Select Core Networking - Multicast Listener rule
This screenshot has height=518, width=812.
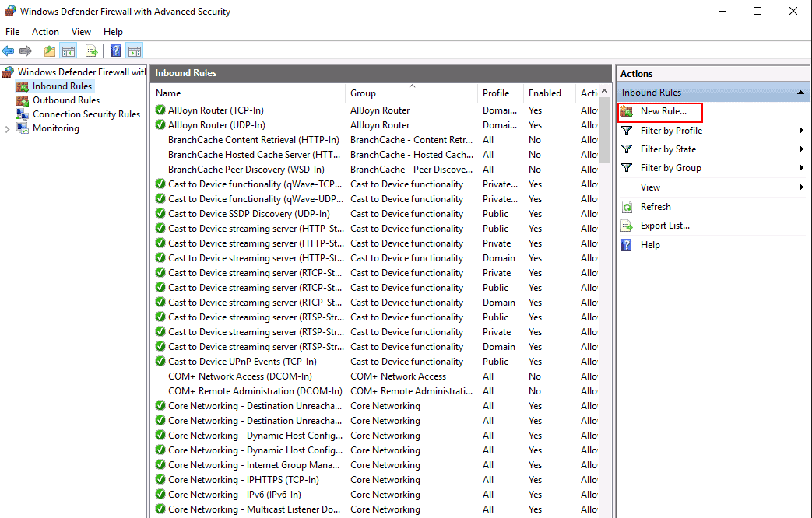pos(255,509)
